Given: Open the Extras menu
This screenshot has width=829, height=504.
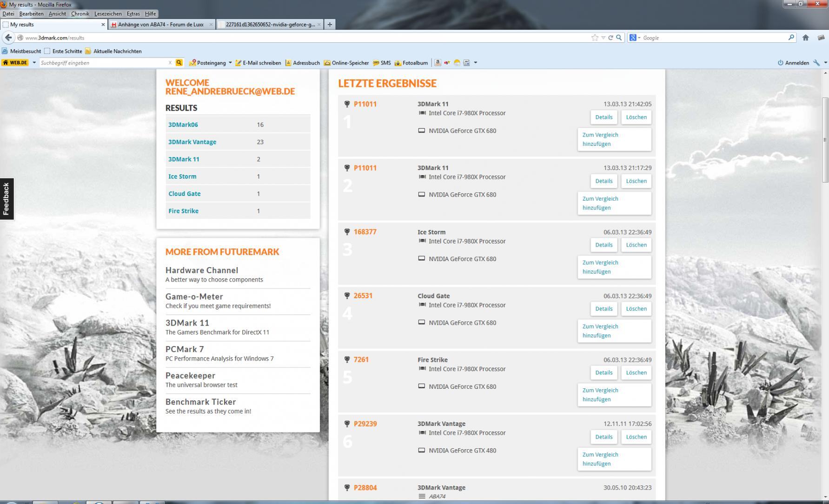Looking at the screenshot, I should (133, 14).
